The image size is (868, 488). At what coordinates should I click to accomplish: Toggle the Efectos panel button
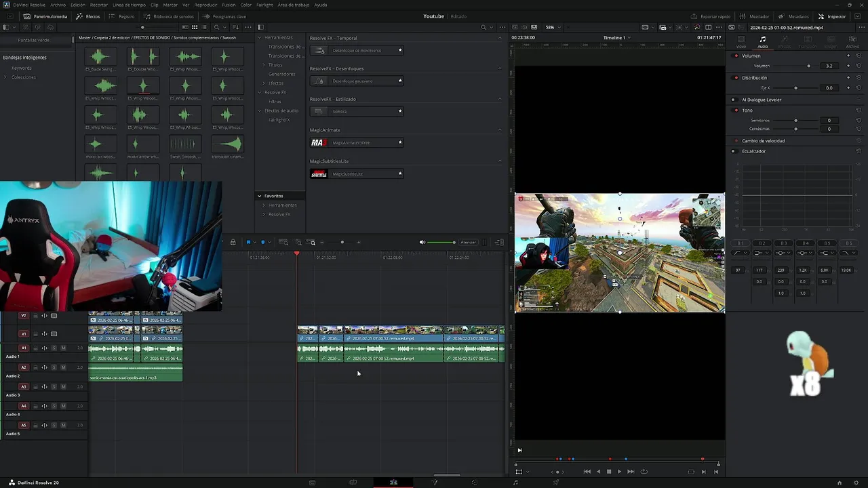point(88,16)
